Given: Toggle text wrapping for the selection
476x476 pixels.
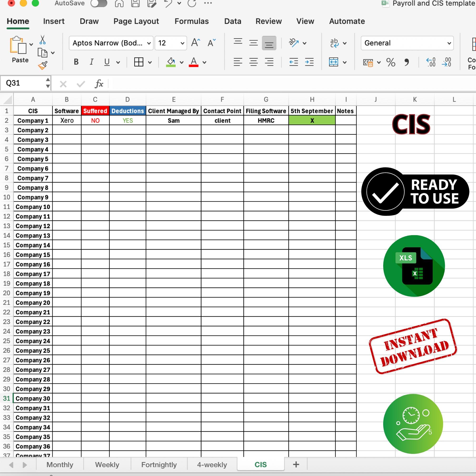Looking at the screenshot, I should click(x=335, y=43).
